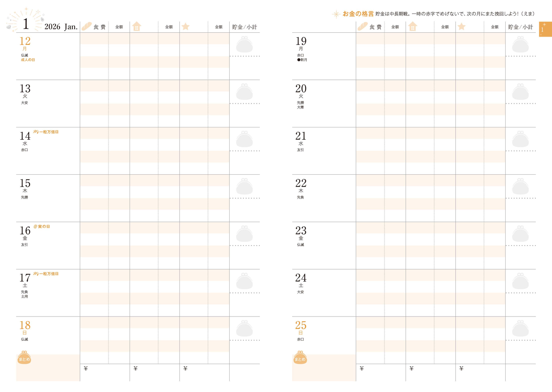Image resolution: width=552 pixels, height=392 pixels.
Task: Click the ●新月 new moon label under January 19
Action: (x=302, y=60)
